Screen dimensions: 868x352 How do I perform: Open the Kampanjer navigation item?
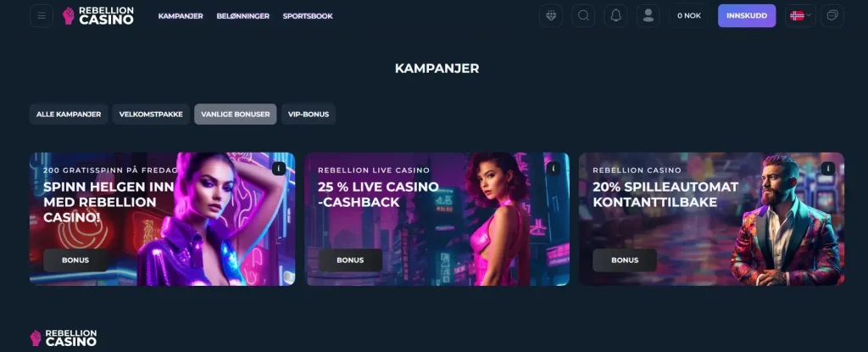pyautogui.click(x=181, y=16)
